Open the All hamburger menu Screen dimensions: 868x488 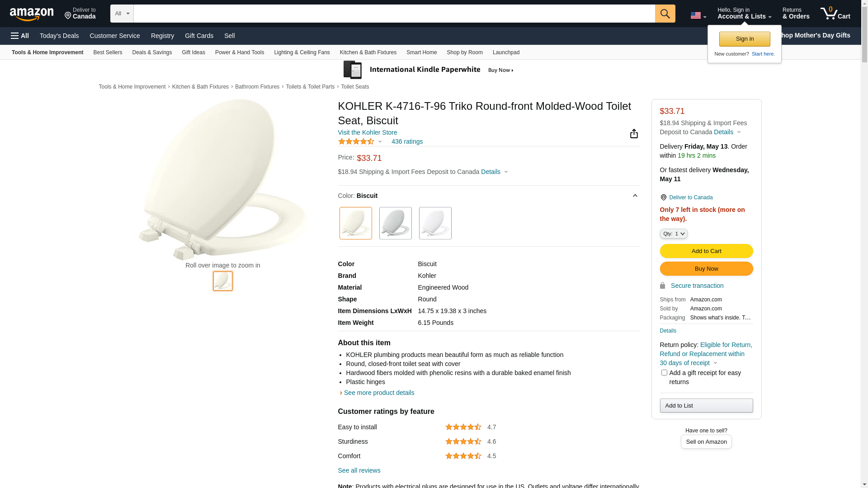tap(20, 36)
